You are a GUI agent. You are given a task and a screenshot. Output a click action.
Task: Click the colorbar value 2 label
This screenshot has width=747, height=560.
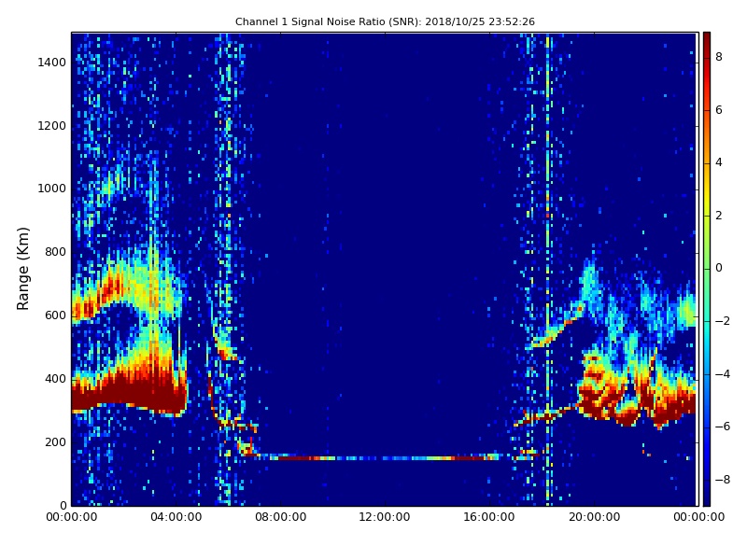pos(719,216)
